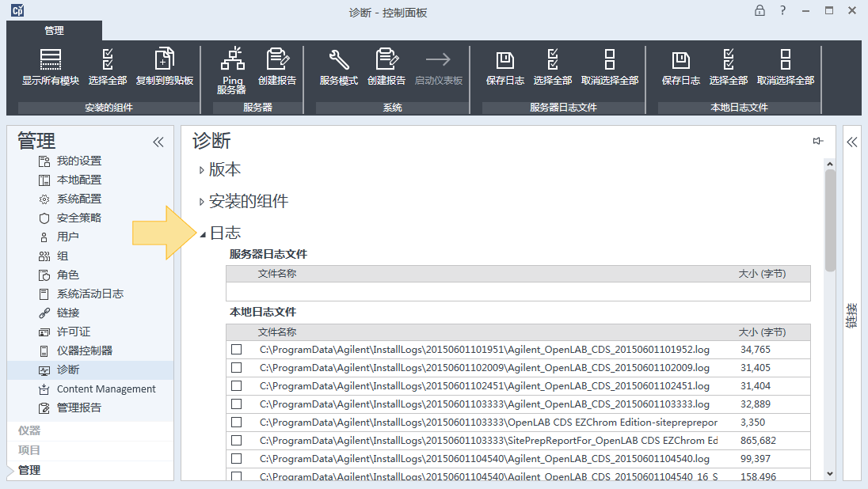
Task: Check the EZChrom Edition-siteprepreport row checkbox
Action: click(236, 423)
